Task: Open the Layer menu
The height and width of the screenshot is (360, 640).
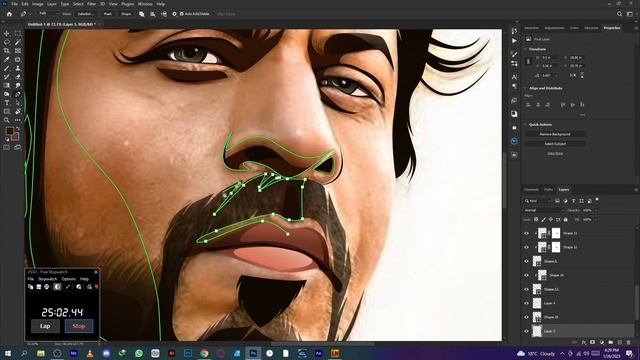Action: click(52, 4)
